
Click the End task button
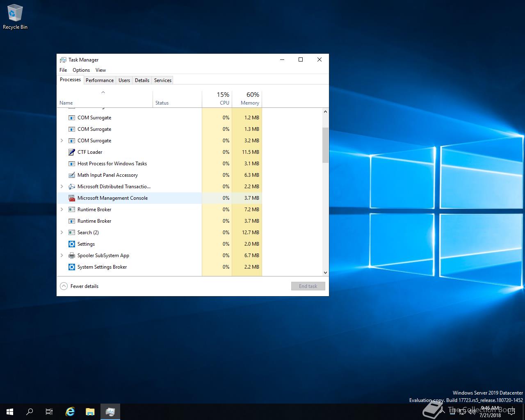(308, 286)
